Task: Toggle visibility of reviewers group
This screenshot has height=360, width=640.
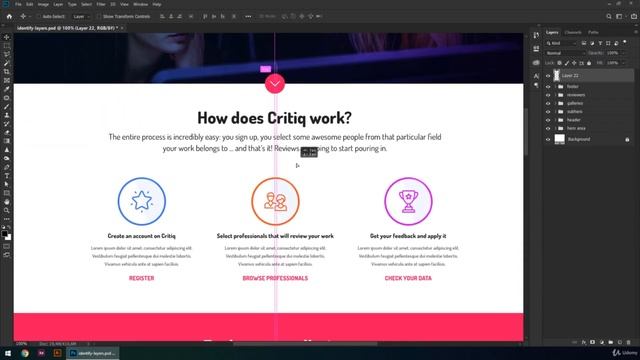Action: coord(548,95)
